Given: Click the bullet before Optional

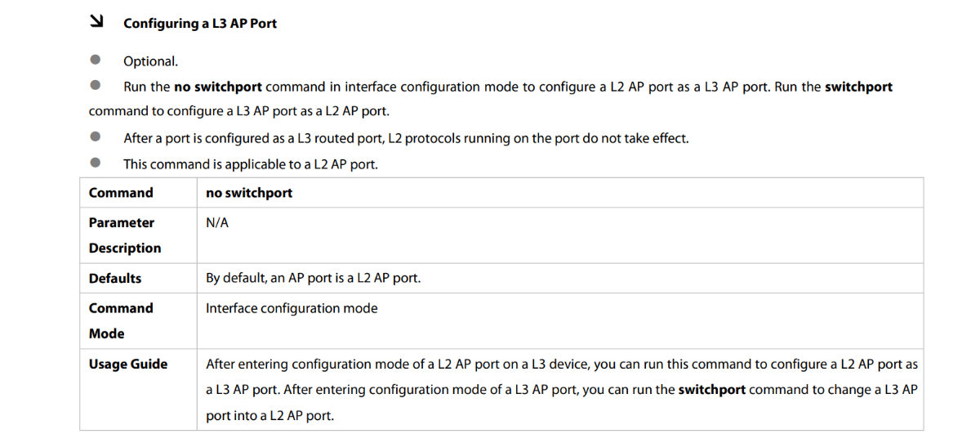Looking at the screenshot, I should pos(96,60).
